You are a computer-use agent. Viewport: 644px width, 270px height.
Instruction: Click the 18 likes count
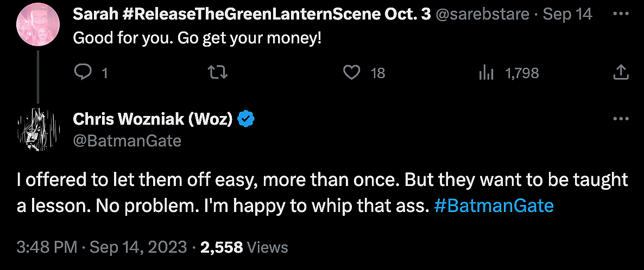point(377,73)
